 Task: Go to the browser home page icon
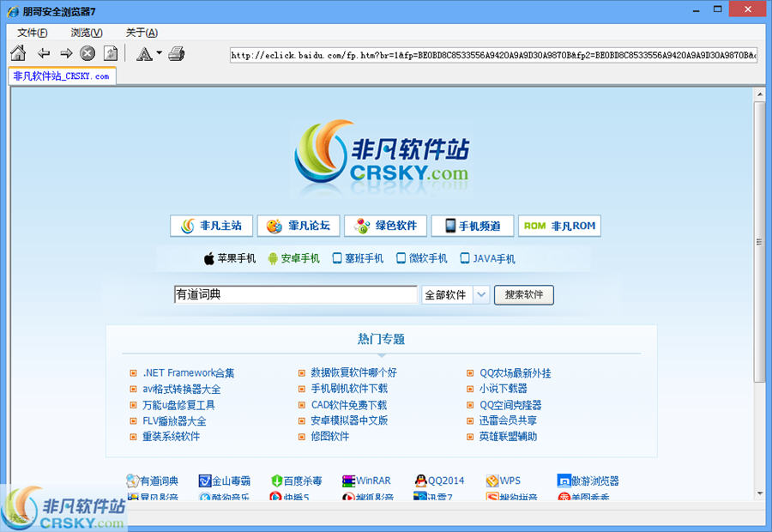(18, 53)
